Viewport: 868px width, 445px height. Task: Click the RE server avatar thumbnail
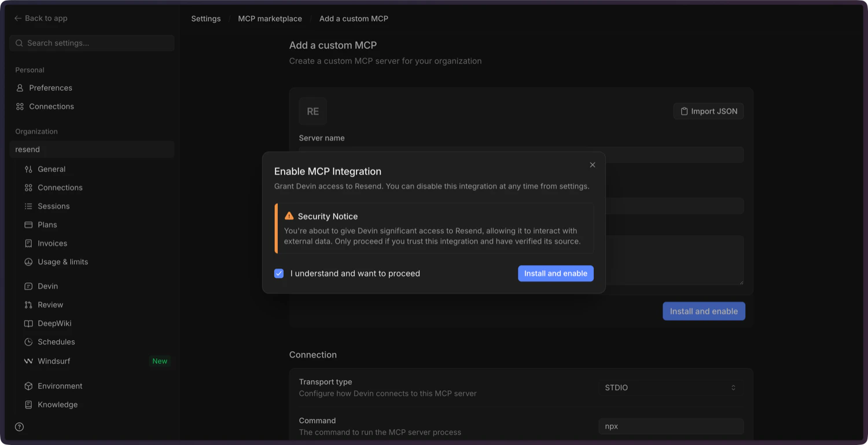tap(313, 112)
